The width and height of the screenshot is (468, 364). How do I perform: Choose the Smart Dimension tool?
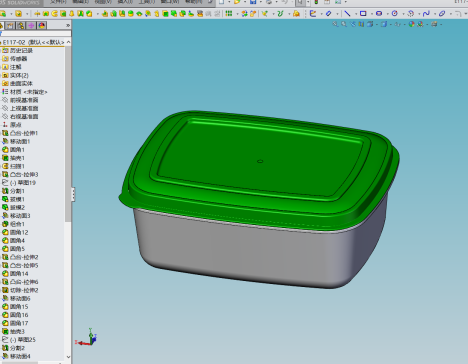[x=328, y=13]
